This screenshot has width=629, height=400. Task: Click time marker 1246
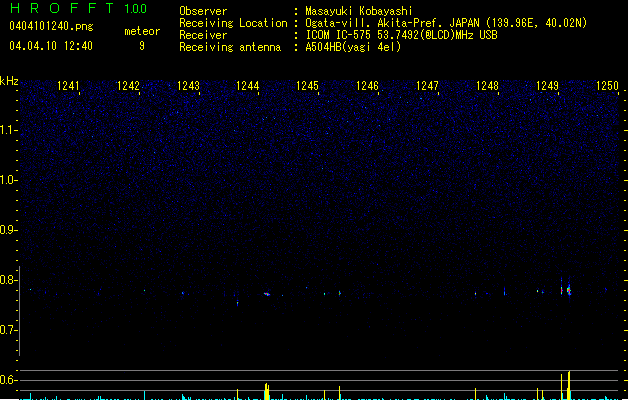(x=367, y=86)
